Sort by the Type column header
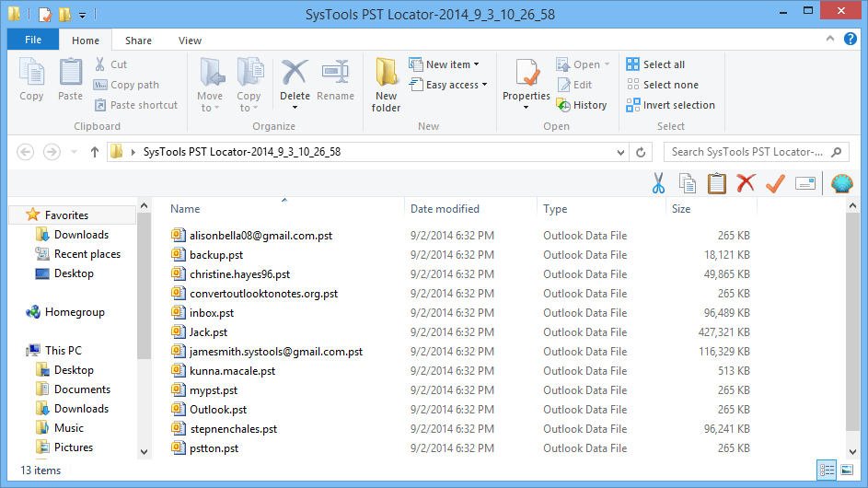The width and height of the screenshot is (868, 488). [555, 209]
